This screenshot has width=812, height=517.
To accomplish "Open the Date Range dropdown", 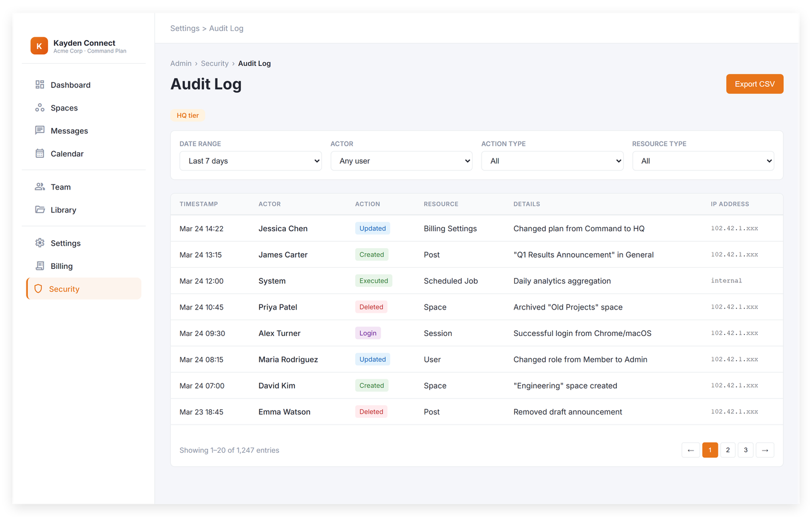I will click(x=250, y=161).
